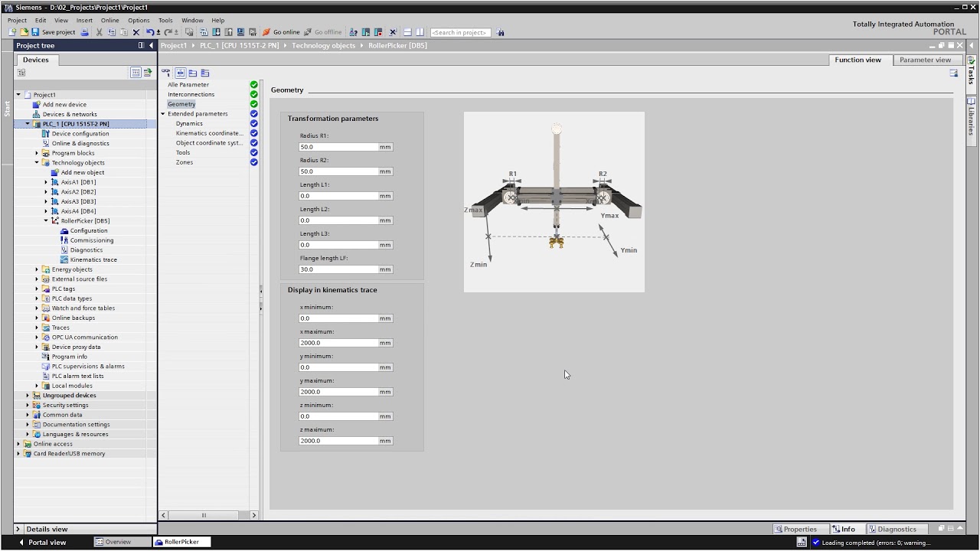Viewport: 980px width, 551px height.
Task: Click the Zones blue status checkmark
Action: 254,162
